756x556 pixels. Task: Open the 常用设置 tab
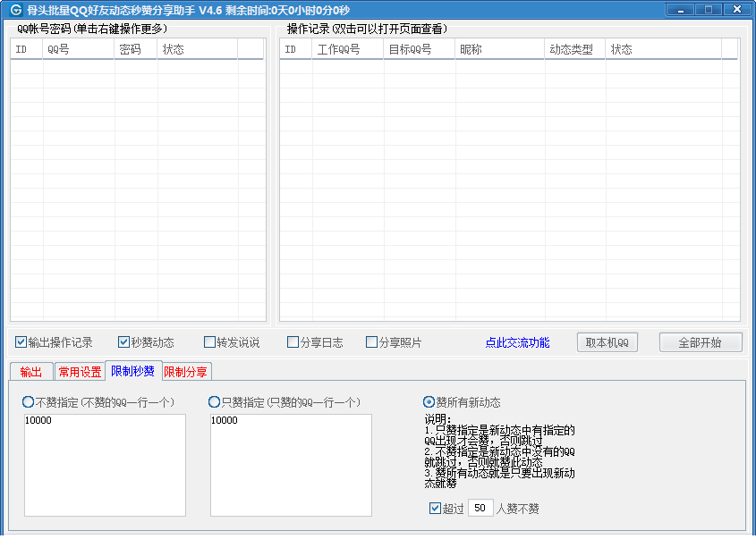[x=80, y=372]
